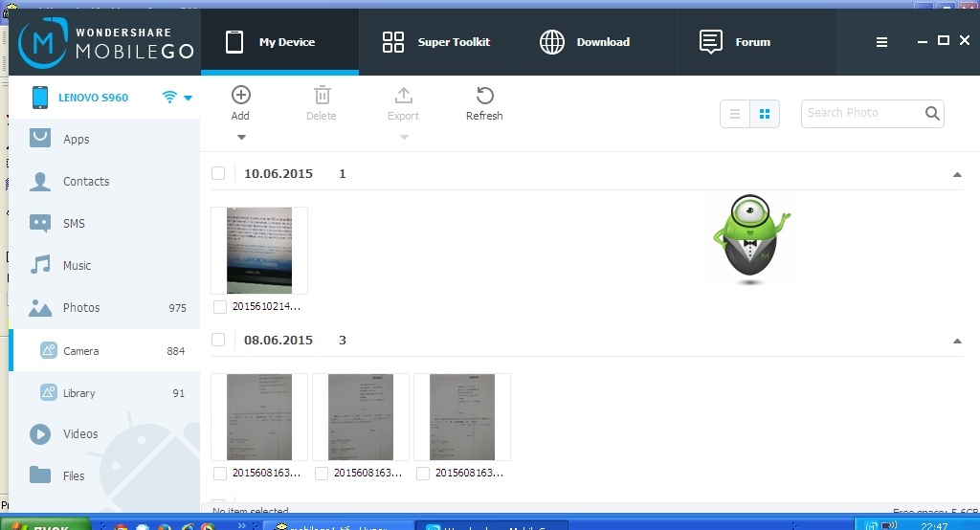
Task: Check the second 2015608163... photo checkbox
Action: point(322,474)
